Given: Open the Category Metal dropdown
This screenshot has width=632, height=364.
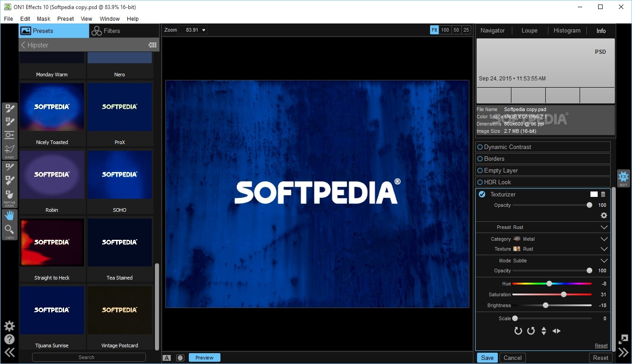Looking at the screenshot, I should [x=604, y=239].
